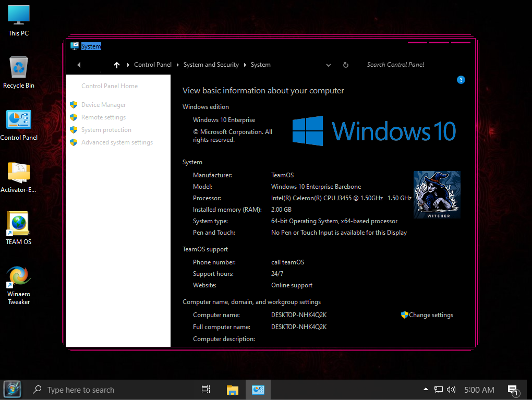Click the System window title icon

(x=75, y=46)
